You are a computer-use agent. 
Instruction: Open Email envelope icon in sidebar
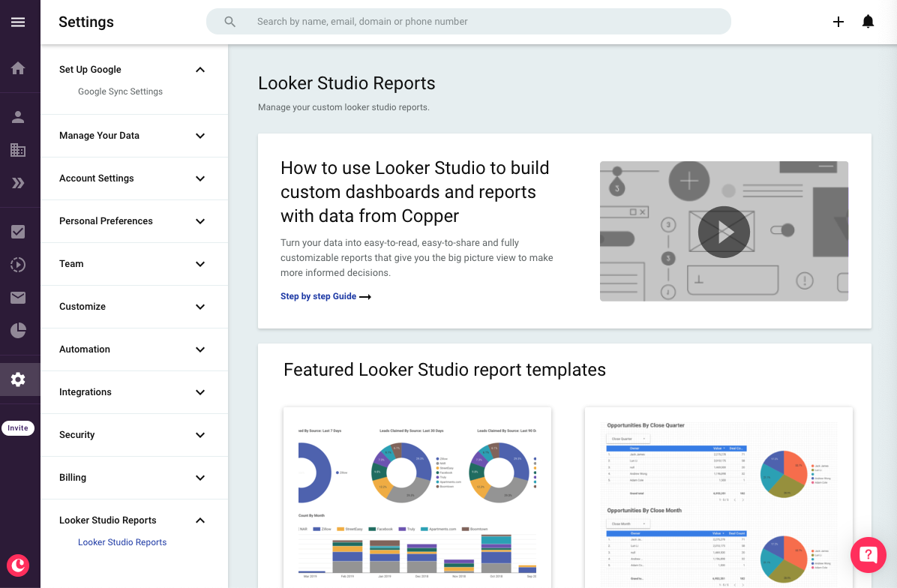click(x=18, y=298)
